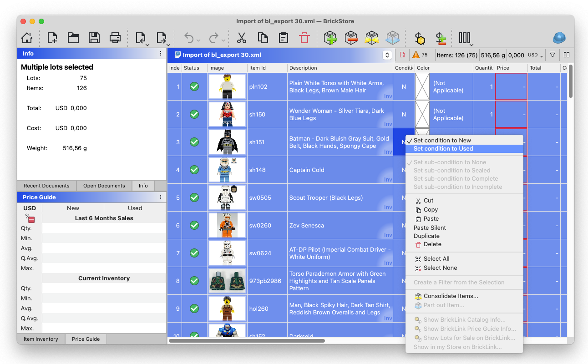This screenshot has height=364, width=588.
Task: Click the Batman sh151 thumbnail
Action: [227, 142]
